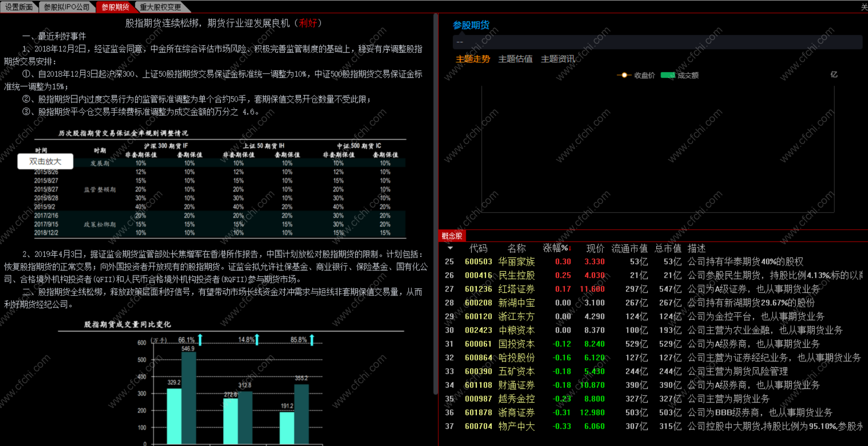Click the red 利好 label in headline

coord(308,23)
